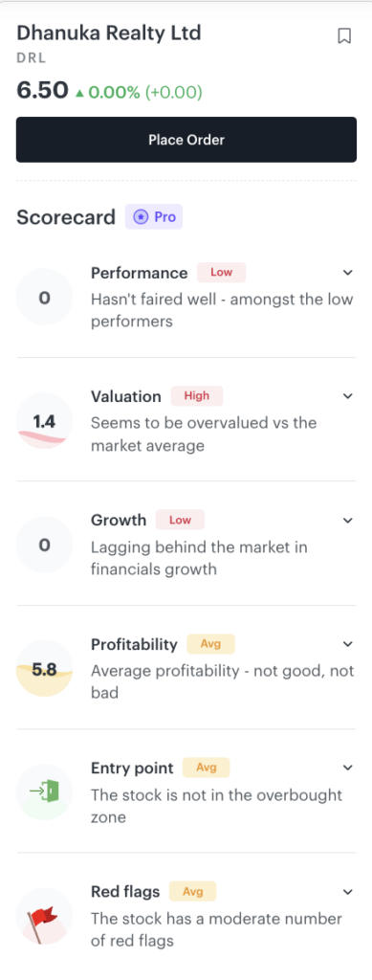This screenshot has width=372, height=980.
Task: Click the Low tag beside Performance
Action: 222,273
